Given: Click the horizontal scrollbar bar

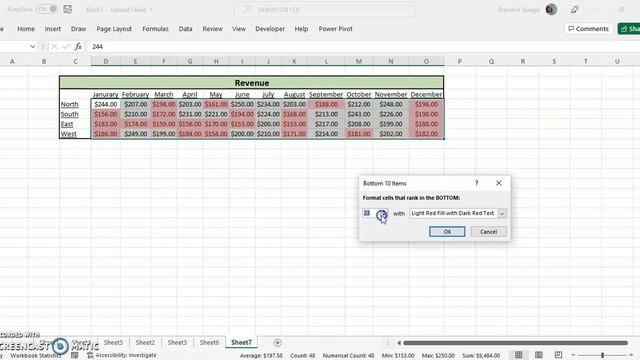Looking at the screenshot, I should coord(515,343).
